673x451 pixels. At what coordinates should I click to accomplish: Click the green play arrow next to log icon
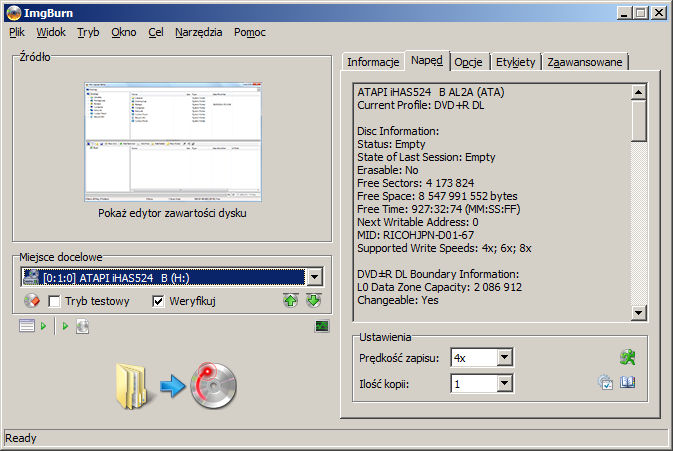[x=43, y=326]
